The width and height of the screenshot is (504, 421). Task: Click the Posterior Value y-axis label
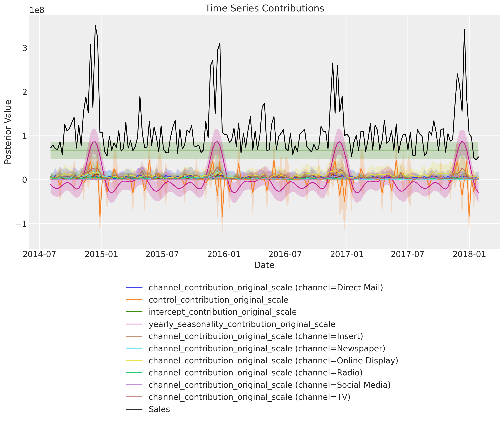pos(8,132)
